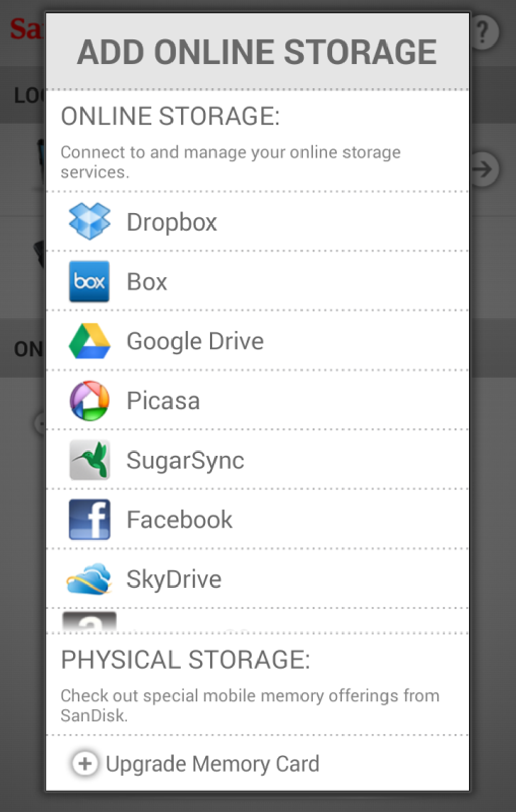Click the arrow button behind the dialog
The image size is (516, 812).
485,169
